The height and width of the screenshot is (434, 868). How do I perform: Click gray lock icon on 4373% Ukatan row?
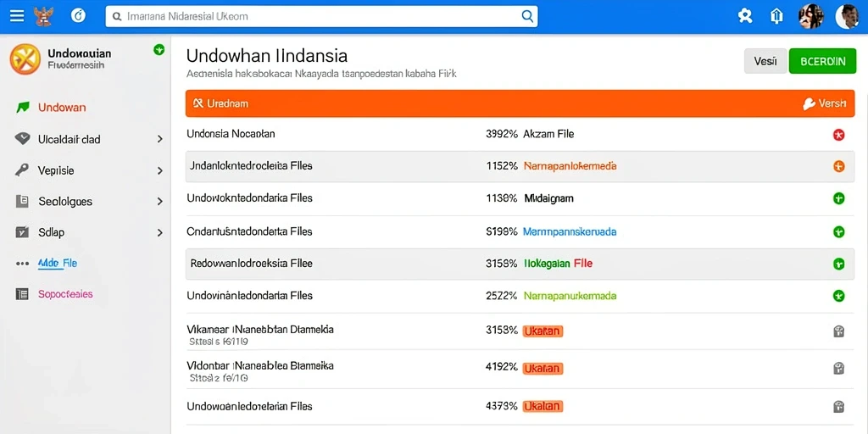click(838, 407)
